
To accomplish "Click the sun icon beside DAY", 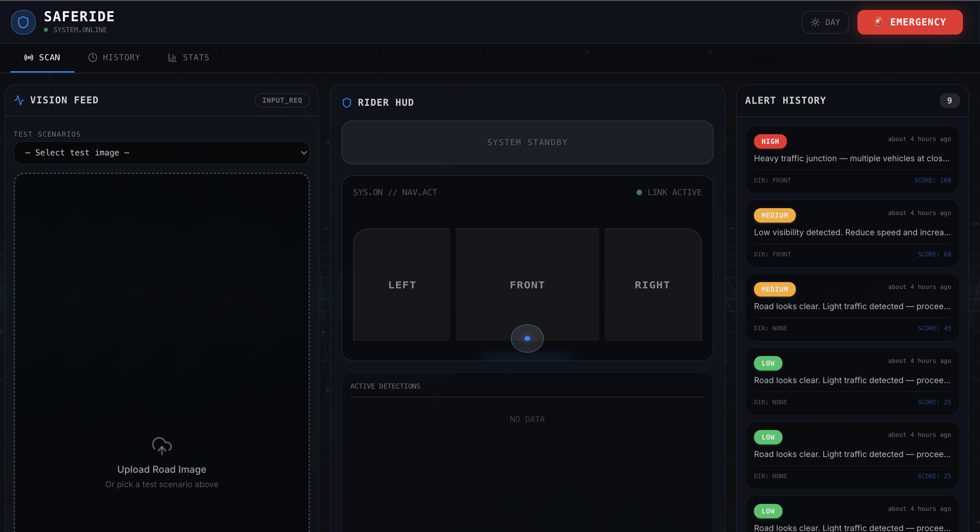I will coord(815,23).
